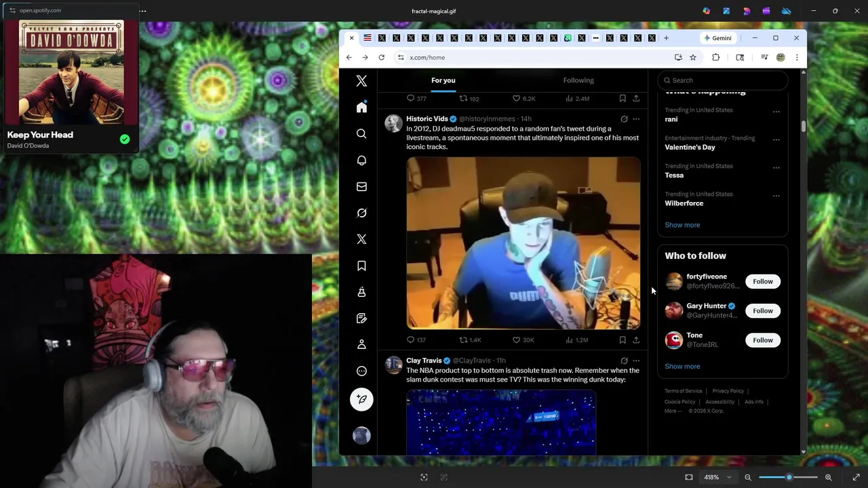This screenshot has height=488, width=868.
Task: Click OneDrive cloud icon in Photos title bar
Action: [787, 11]
